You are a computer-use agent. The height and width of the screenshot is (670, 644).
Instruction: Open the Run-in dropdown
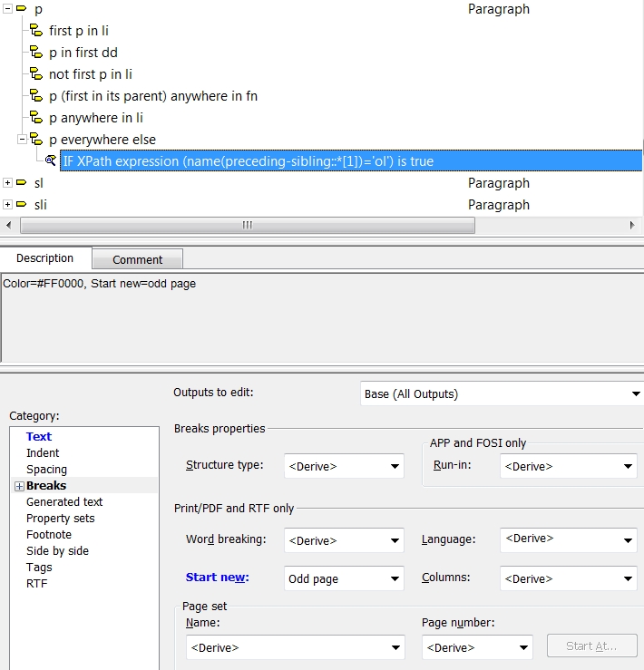coord(569,466)
